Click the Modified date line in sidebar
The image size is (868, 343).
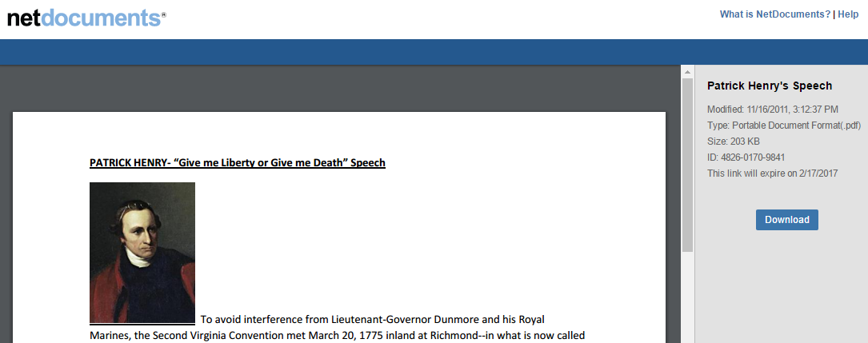773,110
